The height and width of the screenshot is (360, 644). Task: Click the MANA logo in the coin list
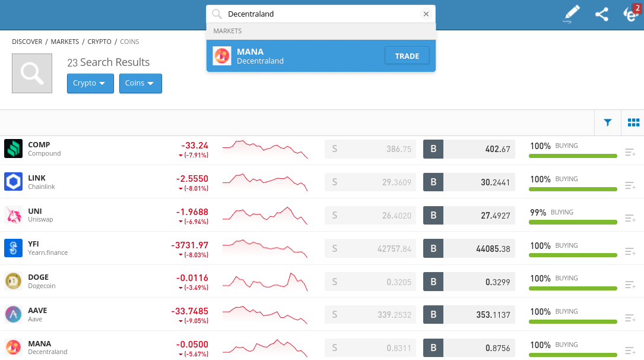click(13, 348)
